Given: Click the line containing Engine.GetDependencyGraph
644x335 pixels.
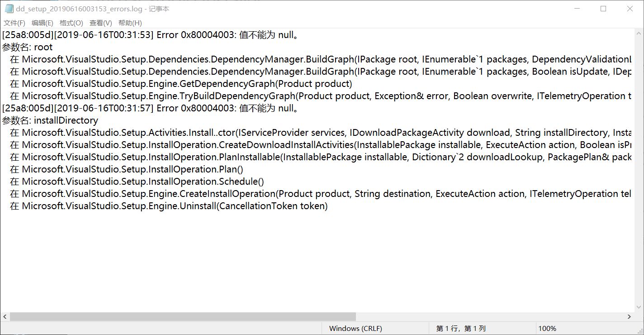Looking at the screenshot, I should point(181,84).
